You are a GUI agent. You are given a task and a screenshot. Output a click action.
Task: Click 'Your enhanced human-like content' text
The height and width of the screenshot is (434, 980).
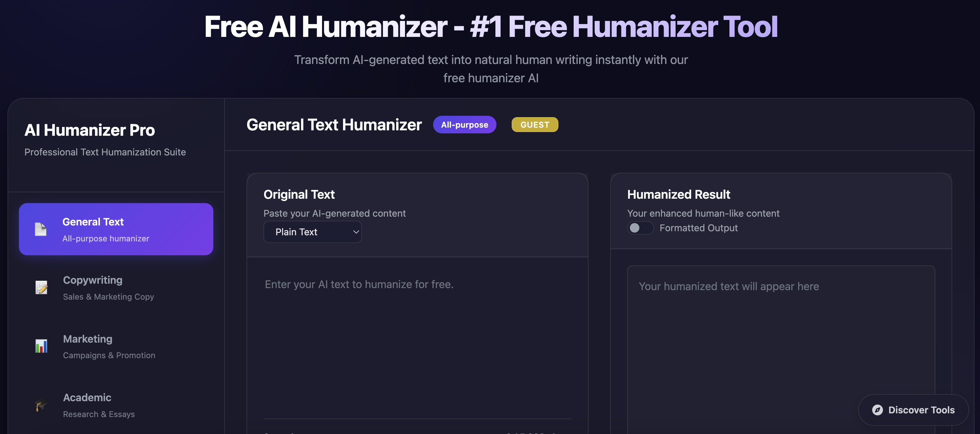pos(703,213)
